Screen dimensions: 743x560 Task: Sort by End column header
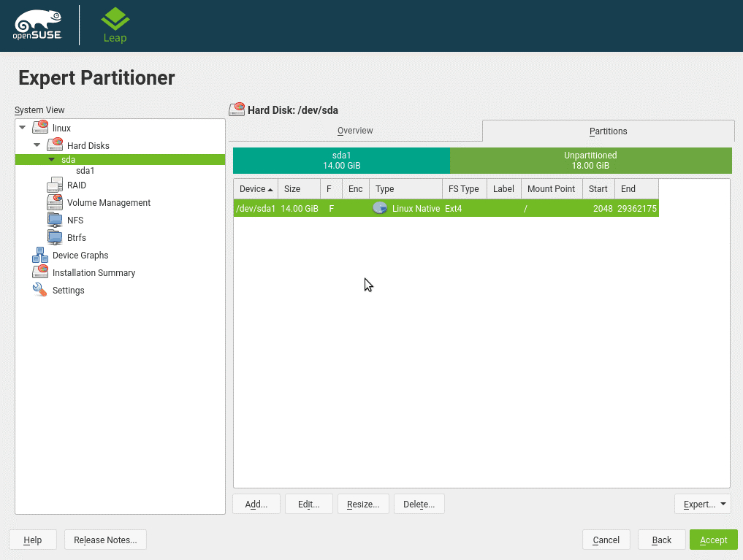[637, 189]
